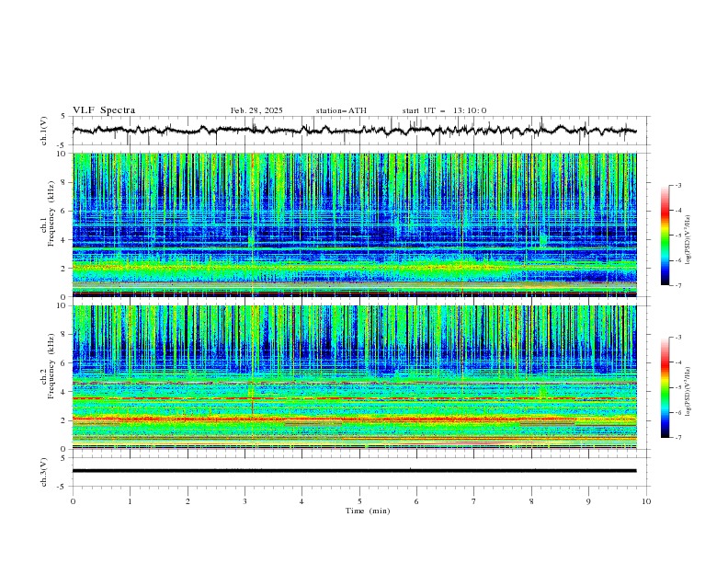728x563 pixels.
Task: Click the "ch.3(V)" axis label
Action: (x=44, y=472)
